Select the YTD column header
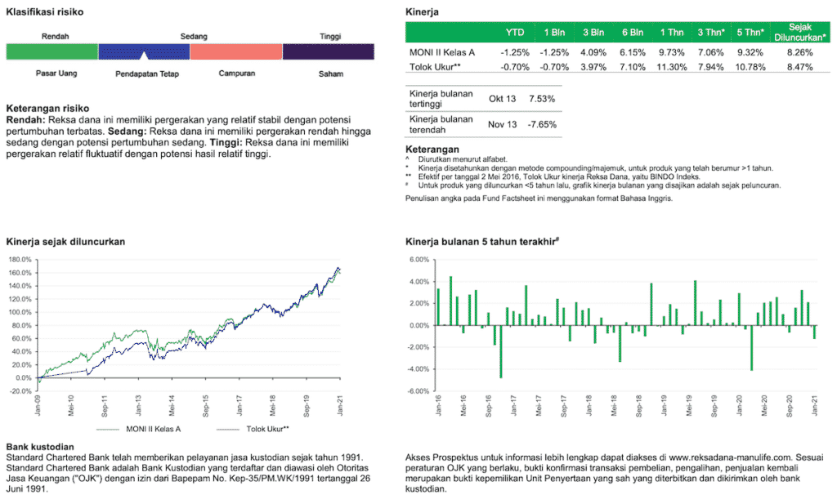Viewport: 837px width, 504px height. (515, 33)
